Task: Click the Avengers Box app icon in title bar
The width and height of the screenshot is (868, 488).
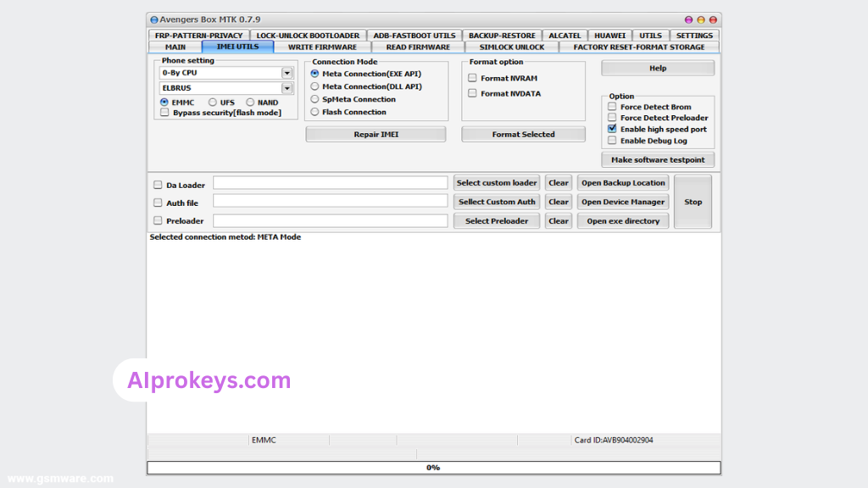Action: pos(153,19)
